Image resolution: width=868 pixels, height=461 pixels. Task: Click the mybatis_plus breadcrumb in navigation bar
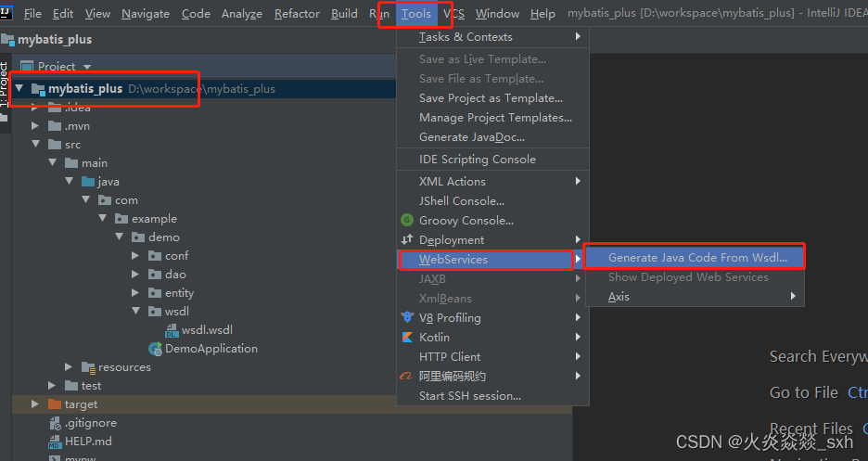(55, 40)
